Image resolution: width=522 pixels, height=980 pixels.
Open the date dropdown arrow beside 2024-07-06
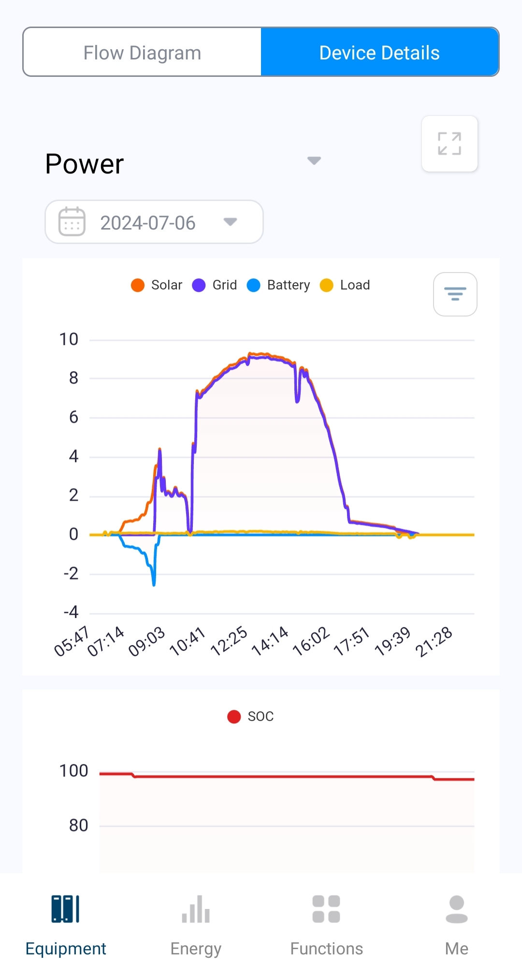[230, 222]
